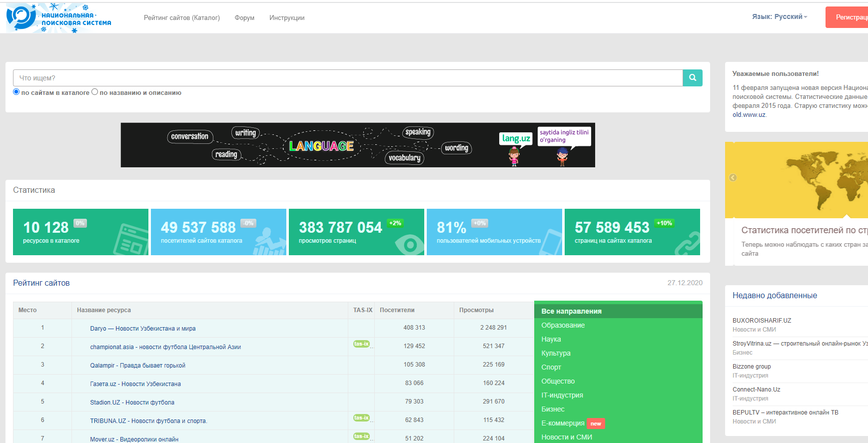The height and width of the screenshot is (443, 868).
Task: Click the Статистика посетителей по странам title
Action: 805,230
